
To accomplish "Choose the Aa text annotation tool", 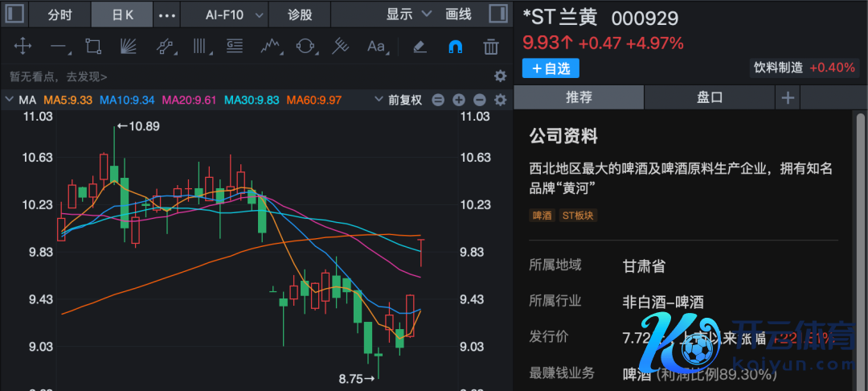I will [376, 47].
